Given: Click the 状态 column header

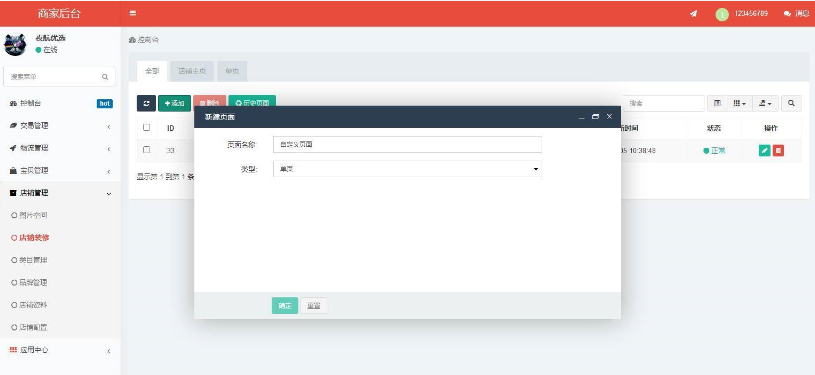Looking at the screenshot, I should tap(714, 128).
